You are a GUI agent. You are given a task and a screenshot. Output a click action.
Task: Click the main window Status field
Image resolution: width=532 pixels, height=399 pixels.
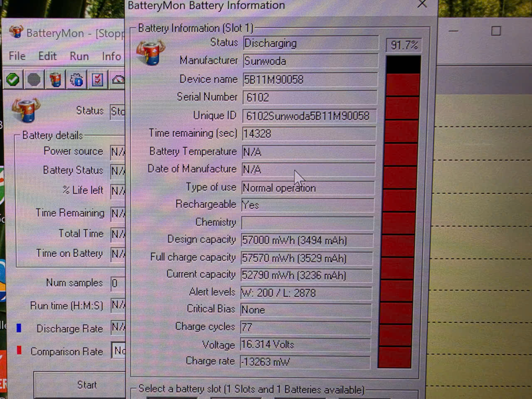pos(118,111)
